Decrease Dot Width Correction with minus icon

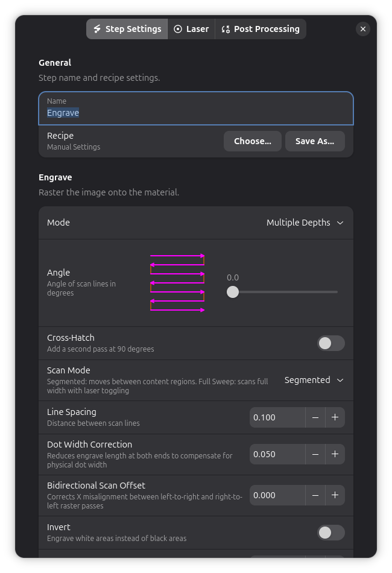click(x=315, y=454)
